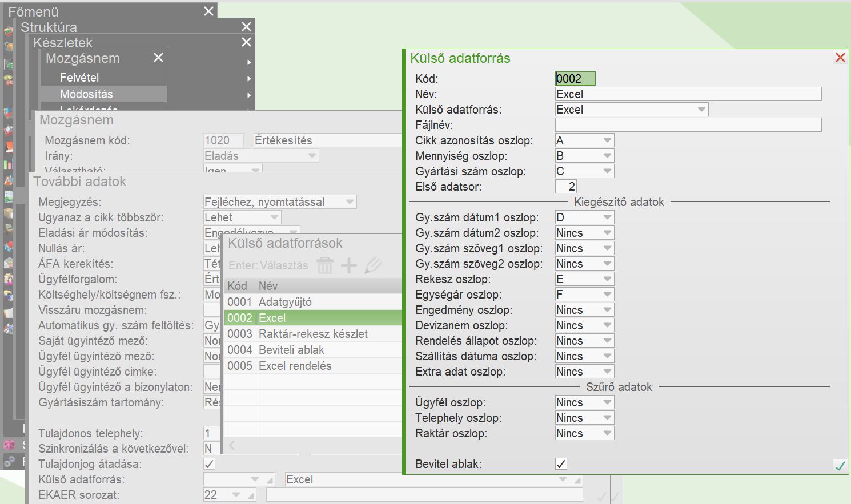Select the Felvétel menu item
Viewport: 851px width, 504px height.
coord(79,78)
